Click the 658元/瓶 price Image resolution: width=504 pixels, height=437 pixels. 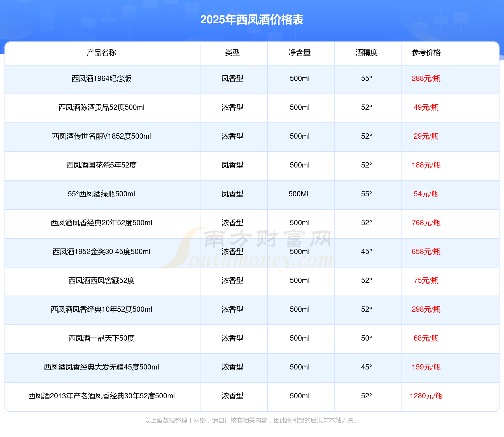pos(426,252)
